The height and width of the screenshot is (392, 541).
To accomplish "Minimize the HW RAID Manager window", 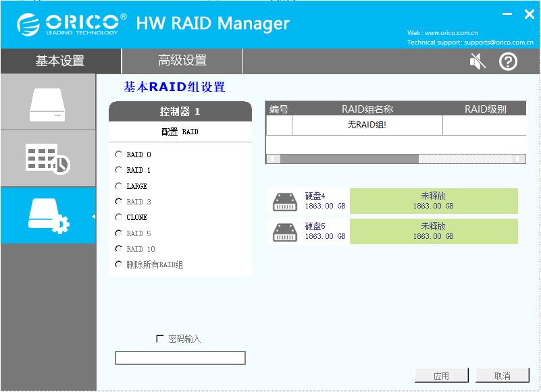I will click(x=507, y=13).
